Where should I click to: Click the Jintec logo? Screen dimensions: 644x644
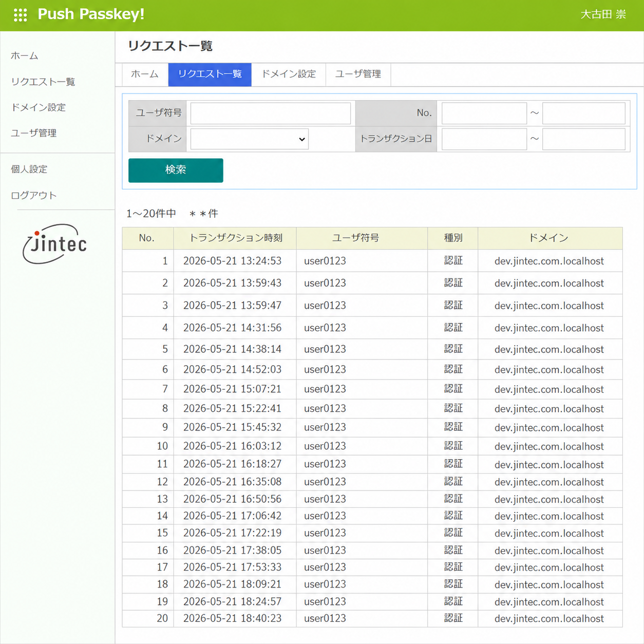point(55,243)
